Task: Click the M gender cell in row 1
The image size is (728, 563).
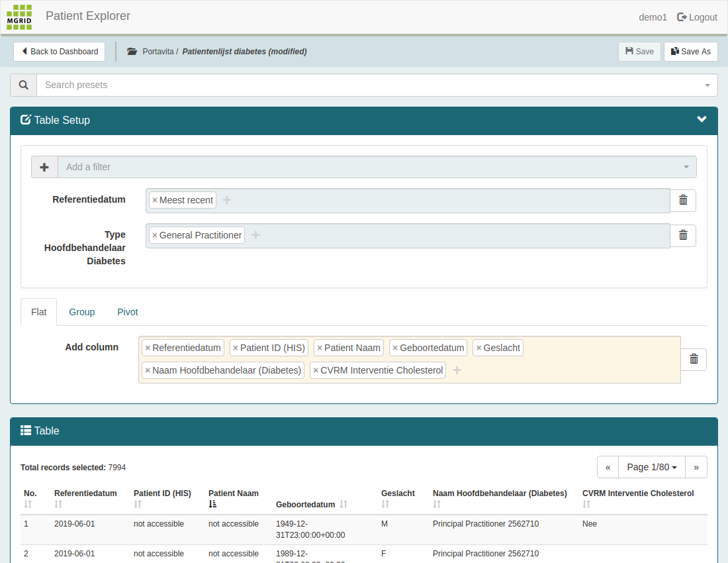Action: [x=385, y=524]
